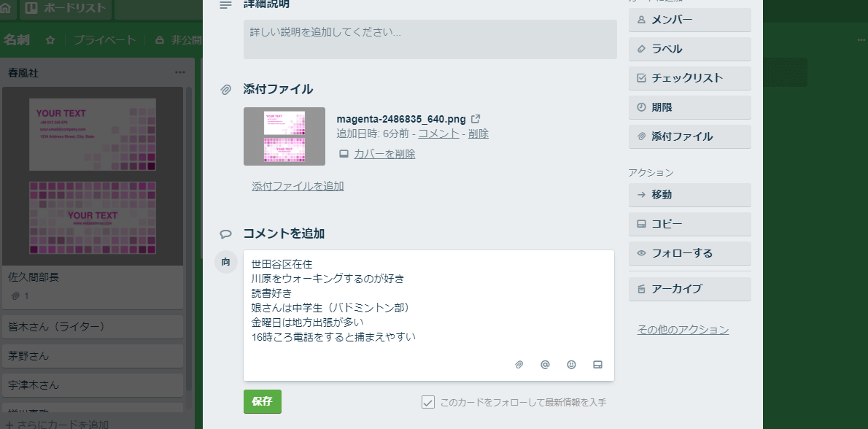Open external link icon next to magenta-2486835_640.png

pos(476,119)
